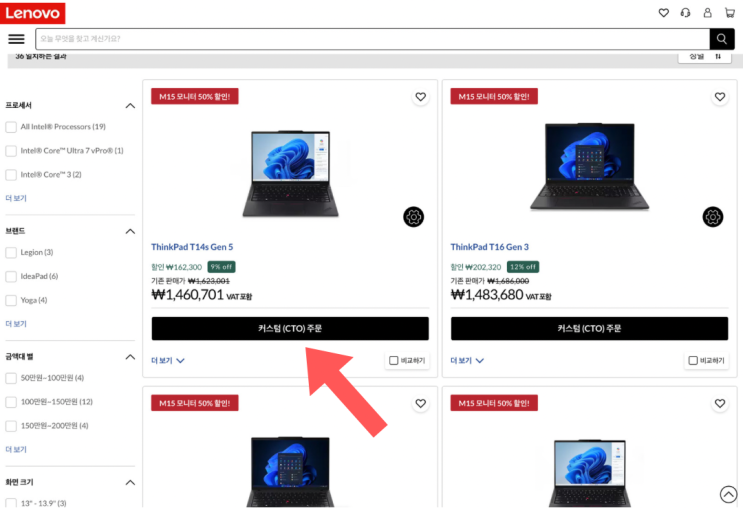Check Intel Core 3 (2) filter
Image resolution: width=743 pixels, height=508 pixels.
point(11,174)
